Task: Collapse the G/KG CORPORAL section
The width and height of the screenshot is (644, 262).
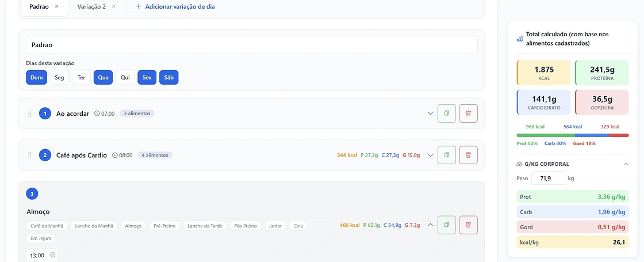Action: pos(626,164)
